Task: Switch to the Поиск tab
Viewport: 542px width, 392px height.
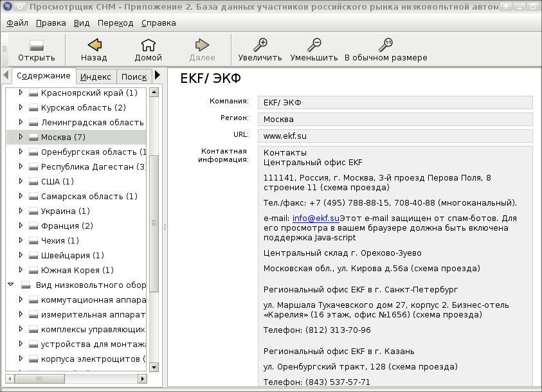Action: point(134,76)
